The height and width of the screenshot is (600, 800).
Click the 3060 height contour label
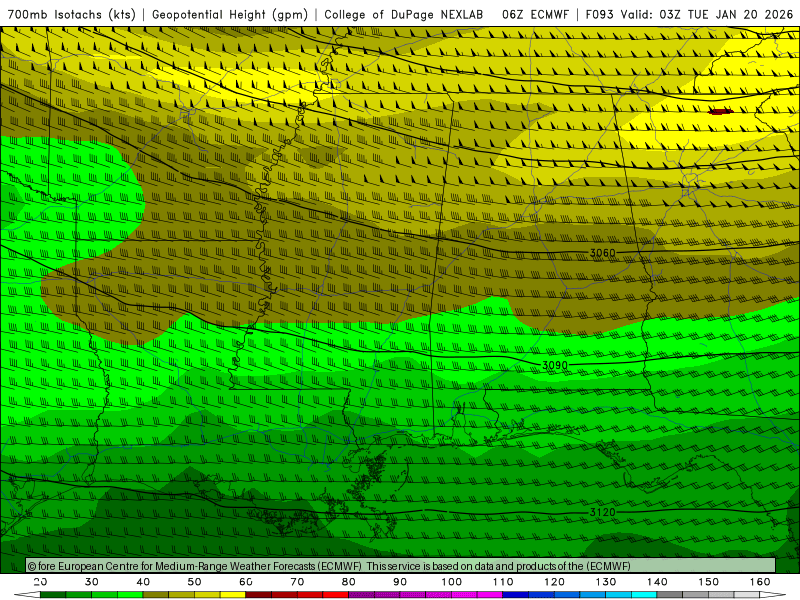click(x=603, y=253)
